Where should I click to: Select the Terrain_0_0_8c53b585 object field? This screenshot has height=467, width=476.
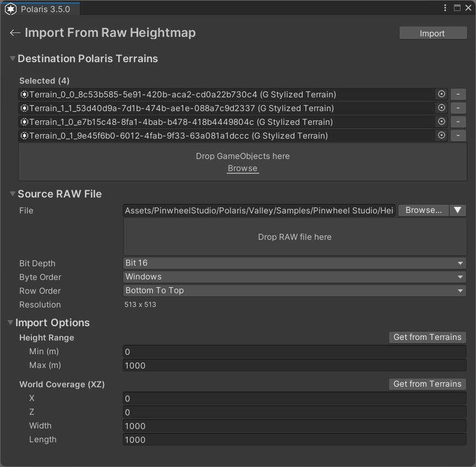click(x=233, y=95)
